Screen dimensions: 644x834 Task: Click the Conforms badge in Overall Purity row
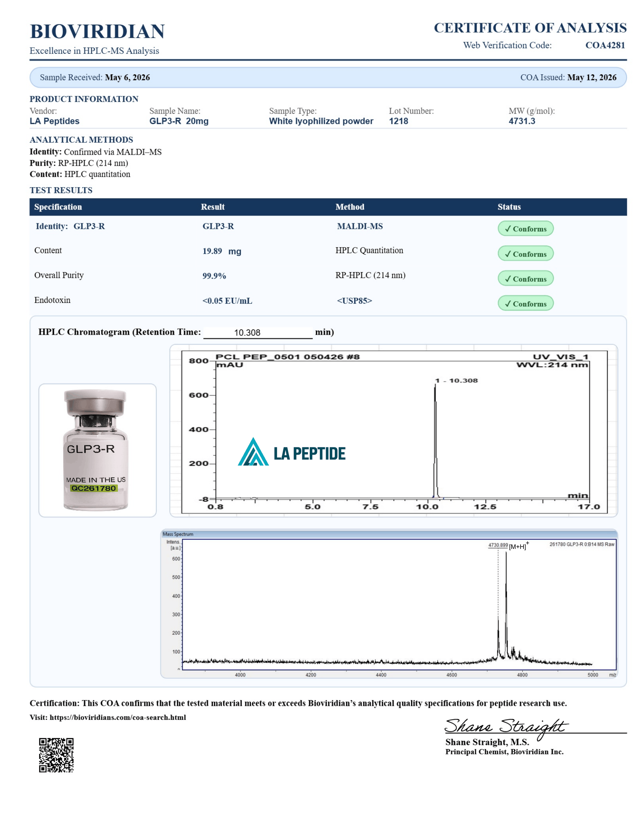(526, 278)
